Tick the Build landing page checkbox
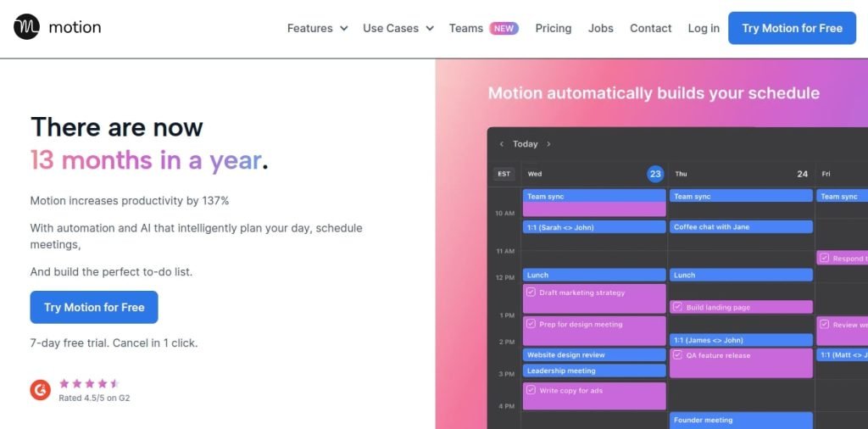The width and height of the screenshot is (868, 429). click(x=677, y=307)
